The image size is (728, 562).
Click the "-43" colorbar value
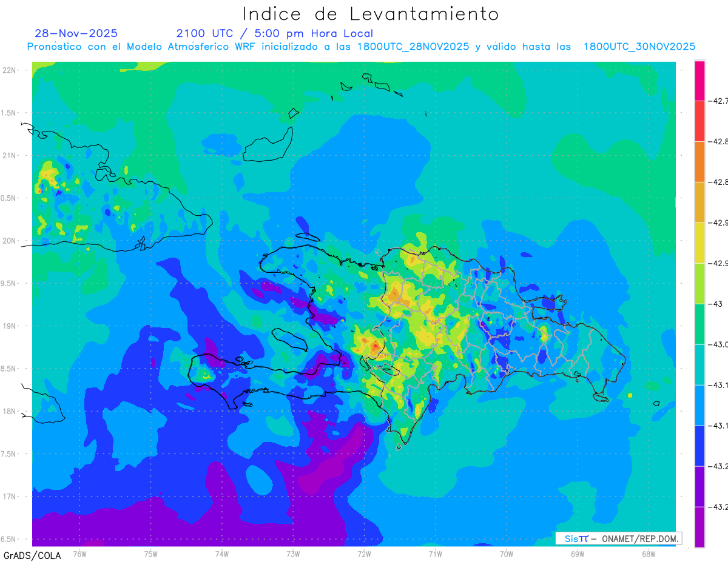coord(716,304)
